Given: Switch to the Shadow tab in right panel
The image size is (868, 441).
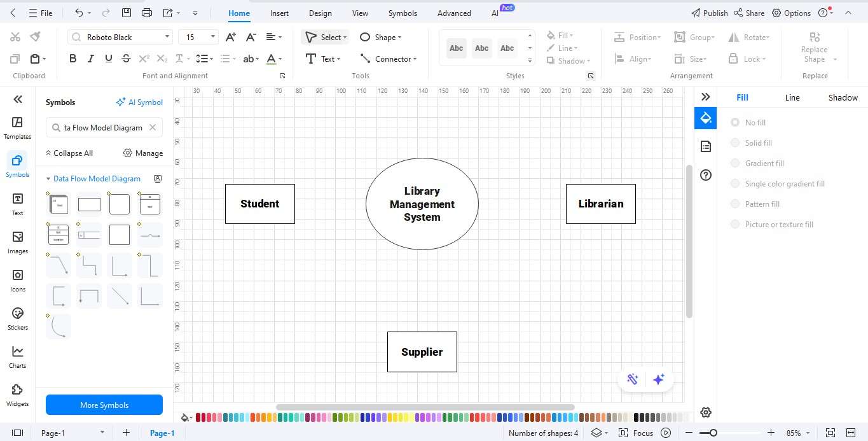Looking at the screenshot, I should point(843,97).
